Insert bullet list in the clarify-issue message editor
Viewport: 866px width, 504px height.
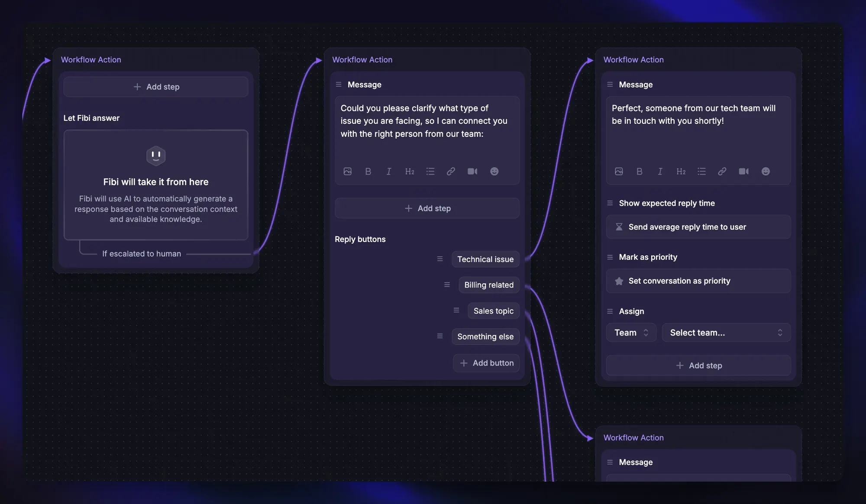point(430,171)
